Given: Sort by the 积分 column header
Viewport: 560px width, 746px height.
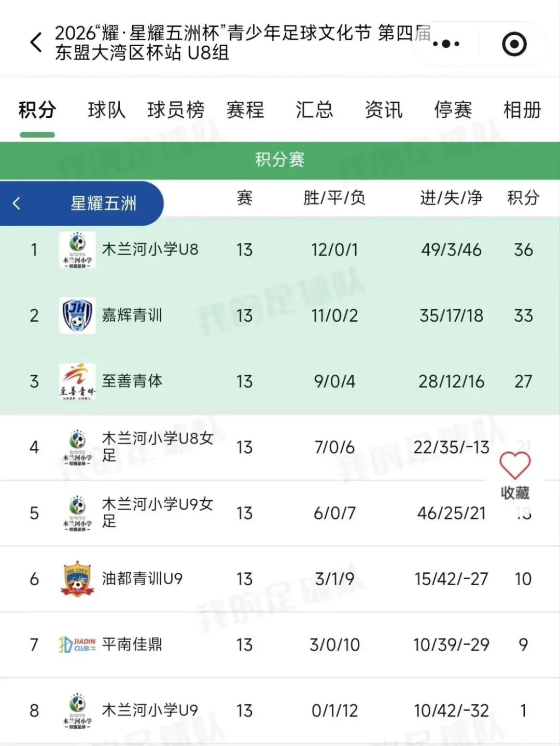Looking at the screenshot, I should click(523, 198).
